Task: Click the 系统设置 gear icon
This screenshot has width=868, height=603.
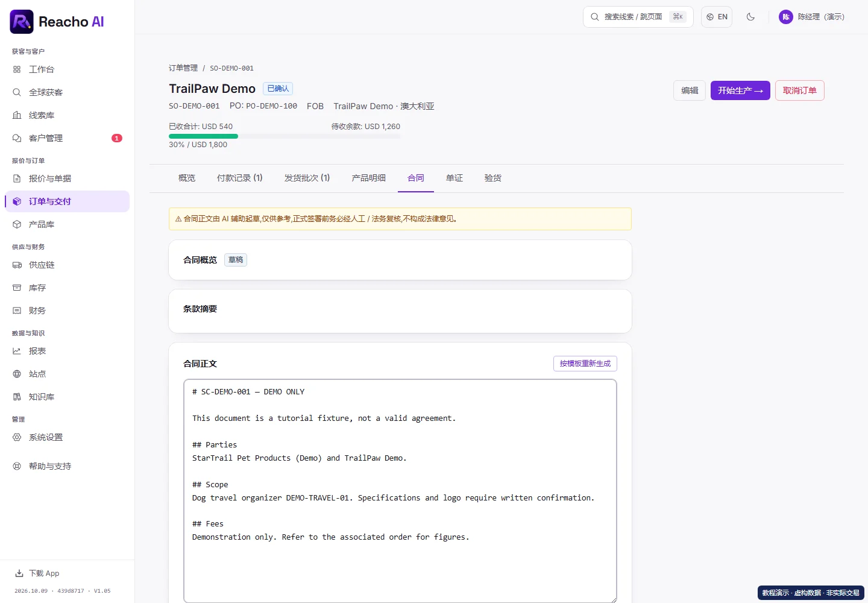Action: pos(17,437)
